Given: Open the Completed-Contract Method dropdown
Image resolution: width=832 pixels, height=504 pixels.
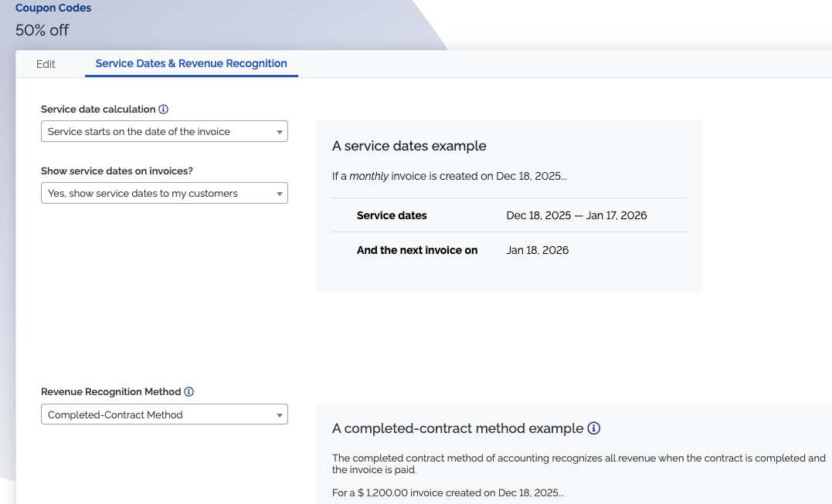Looking at the screenshot, I should [164, 414].
